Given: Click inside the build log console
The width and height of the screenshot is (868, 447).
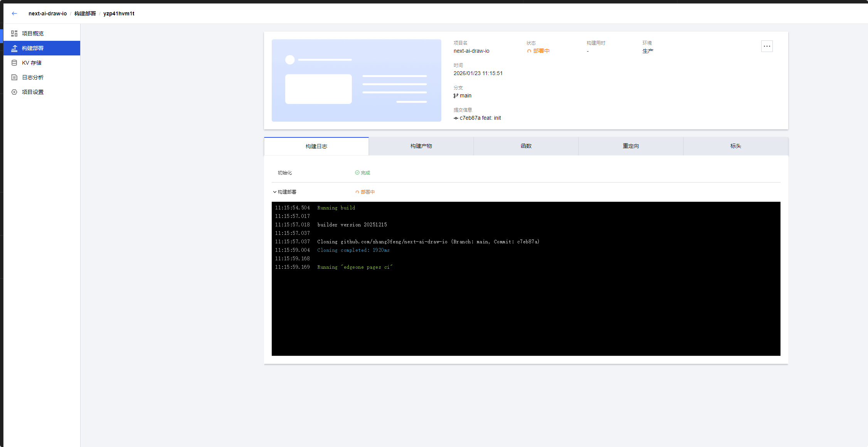Looking at the screenshot, I should 526,308.
